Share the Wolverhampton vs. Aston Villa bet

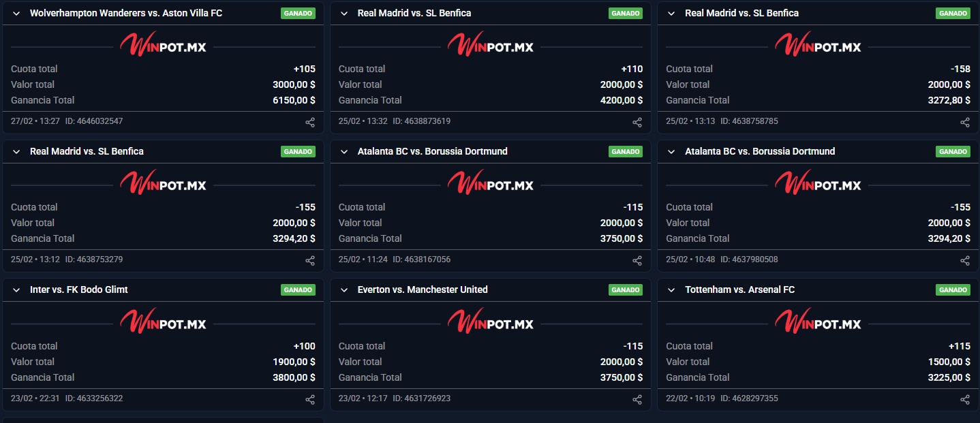[310, 123]
